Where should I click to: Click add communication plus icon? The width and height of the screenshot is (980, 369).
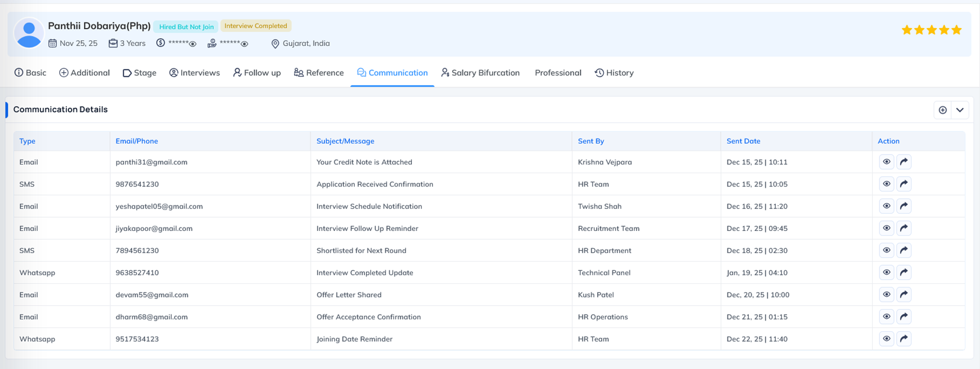point(942,110)
